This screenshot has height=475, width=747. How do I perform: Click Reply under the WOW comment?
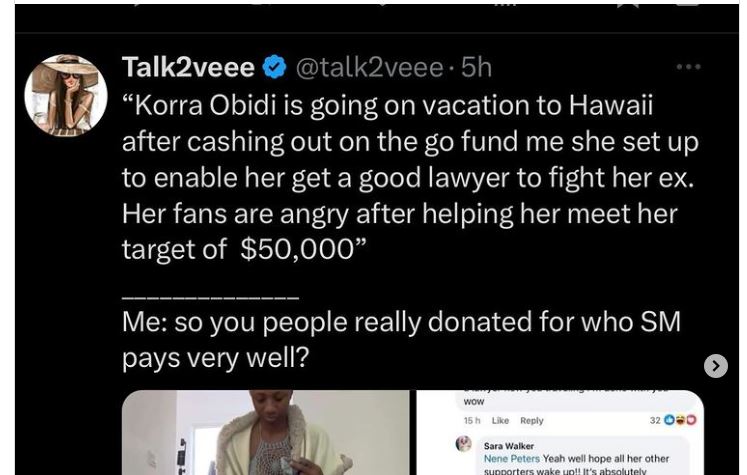tap(532, 421)
